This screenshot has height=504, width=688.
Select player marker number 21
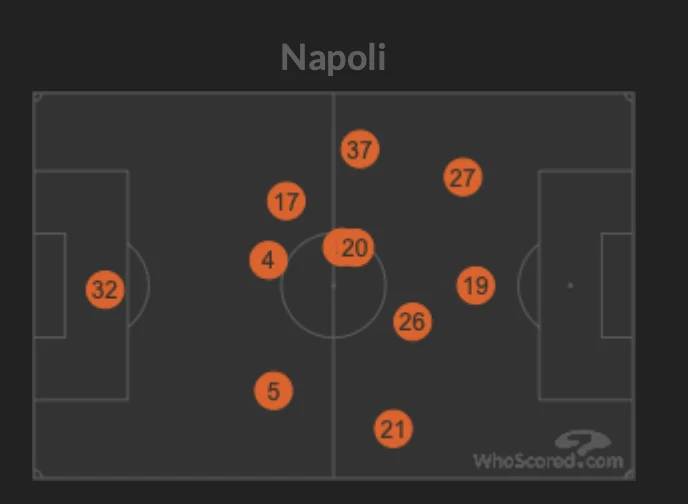394,429
